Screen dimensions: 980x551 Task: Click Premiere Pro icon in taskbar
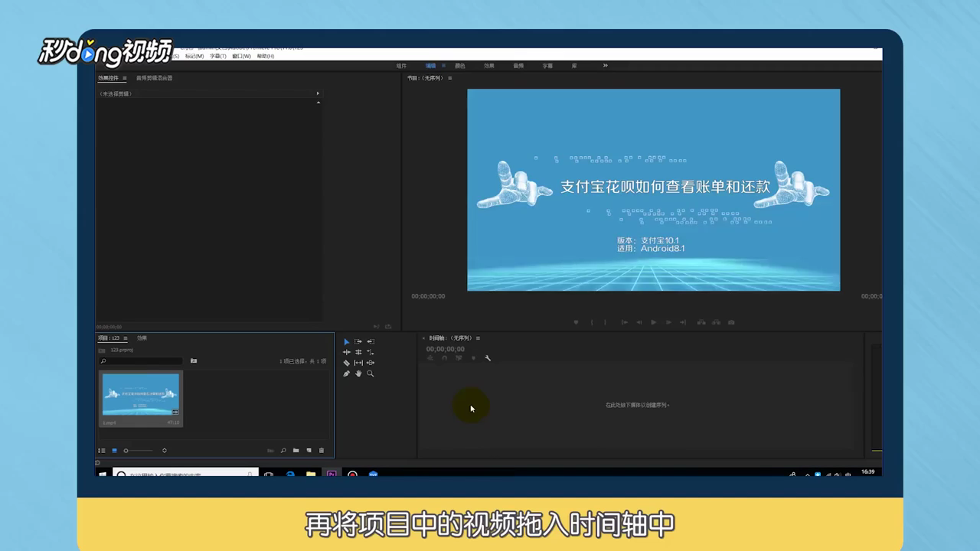click(332, 474)
